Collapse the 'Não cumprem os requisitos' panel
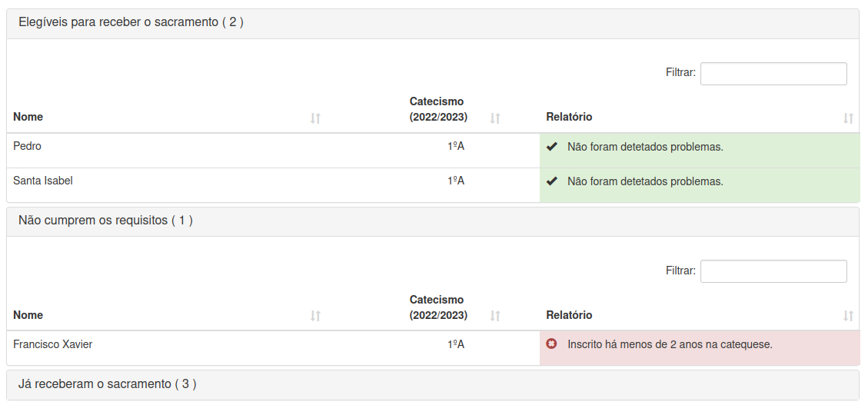Image resolution: width=868 pixels, height=405 pixels. 105,221
